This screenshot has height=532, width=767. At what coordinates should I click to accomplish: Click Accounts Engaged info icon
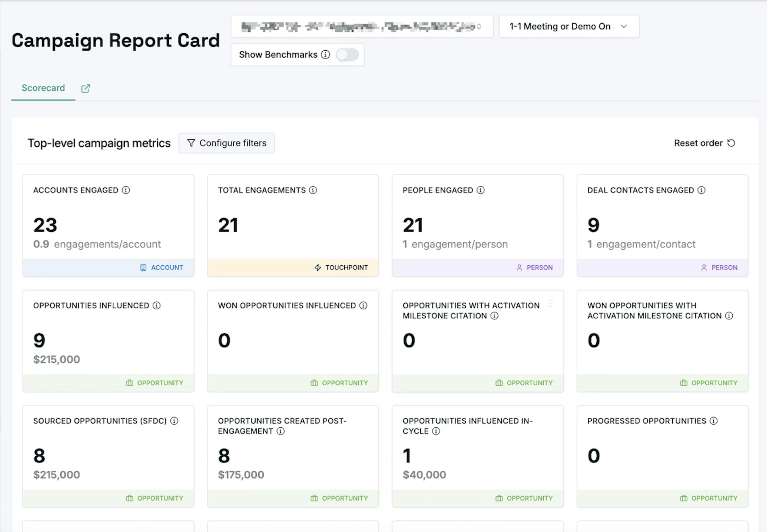(x=126, y=190)
